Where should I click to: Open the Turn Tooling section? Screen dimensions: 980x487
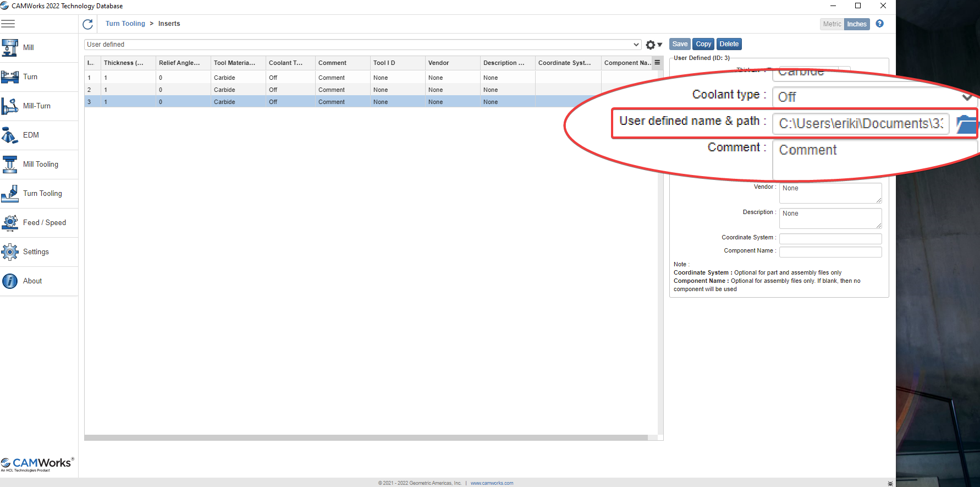39,194
